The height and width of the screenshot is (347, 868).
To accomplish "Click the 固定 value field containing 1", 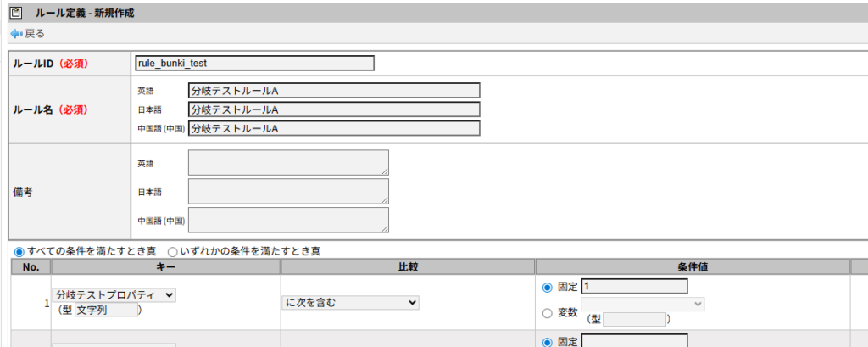I will coord(634,286).
